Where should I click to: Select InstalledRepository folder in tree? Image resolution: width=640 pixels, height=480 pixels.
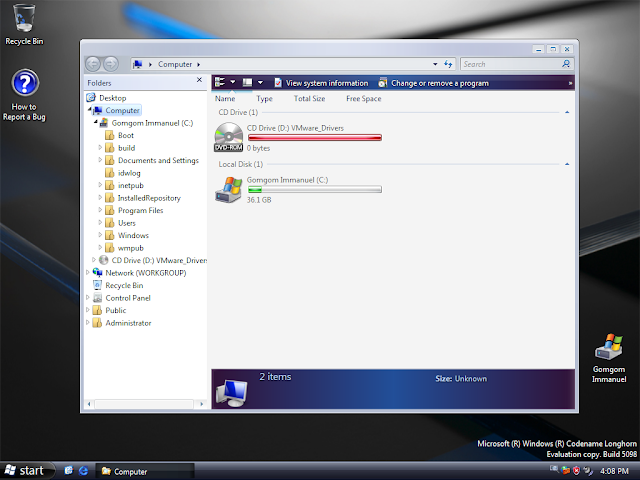[x=149, y=198]
